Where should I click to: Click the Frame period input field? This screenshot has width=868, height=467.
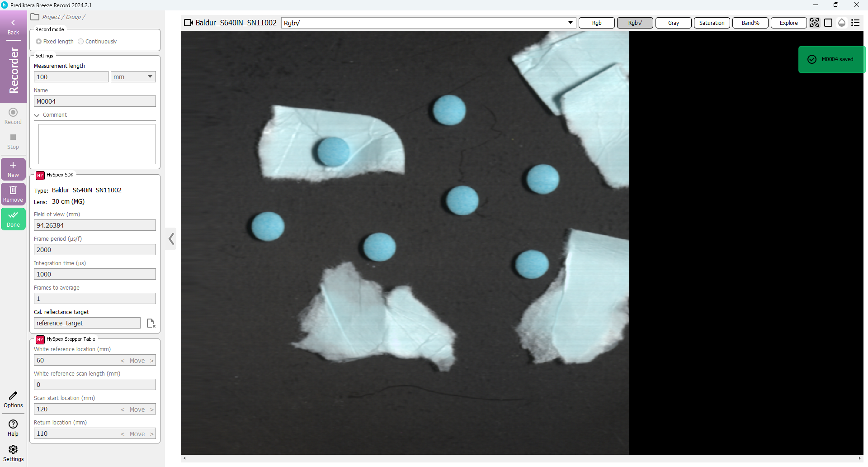pyautogui.click(x=95, y=250)
